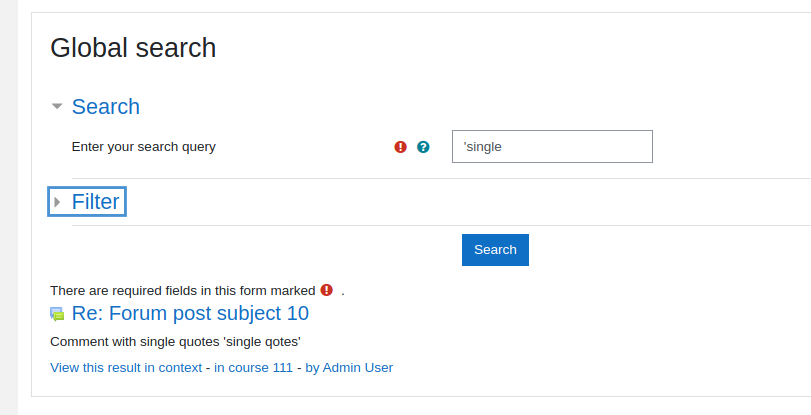Click the comment text with single quotes
Screen dimensions: 811x415
coord(175,342)
